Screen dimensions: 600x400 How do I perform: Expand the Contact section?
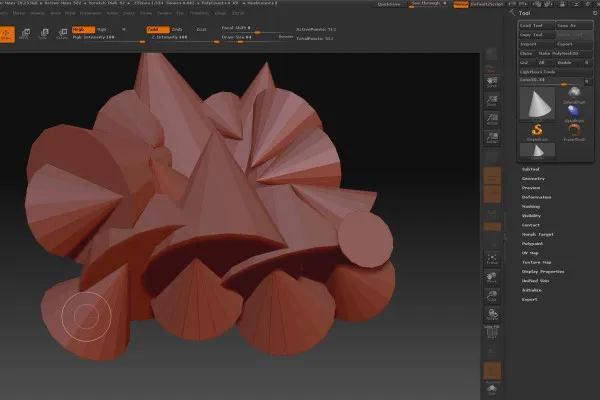tap(530, 225)
